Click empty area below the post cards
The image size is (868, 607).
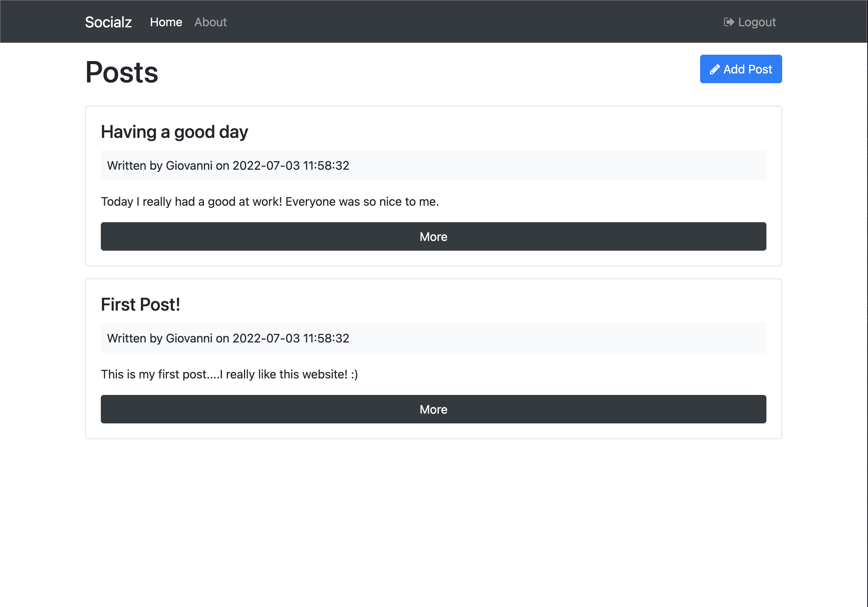point(433,522)
